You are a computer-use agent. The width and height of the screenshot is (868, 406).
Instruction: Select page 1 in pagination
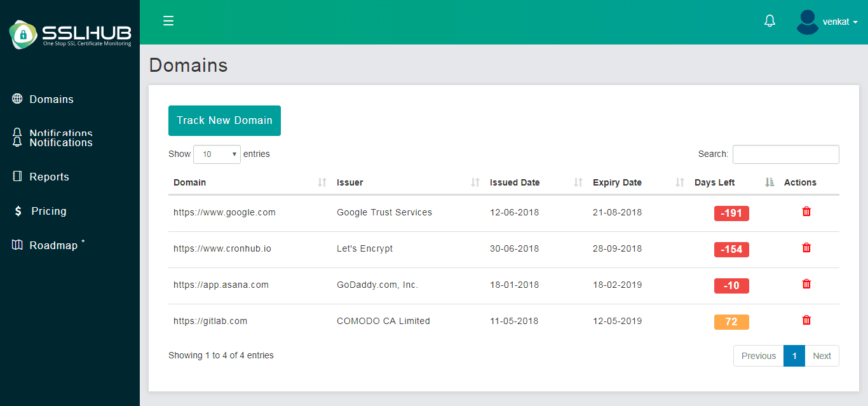pyautogui.click(x=794, y=356)
